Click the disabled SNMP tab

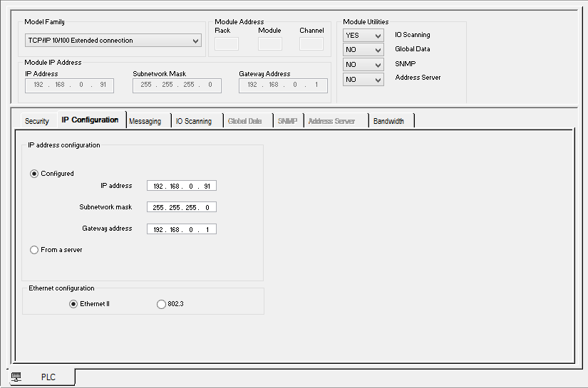(287, 121)
